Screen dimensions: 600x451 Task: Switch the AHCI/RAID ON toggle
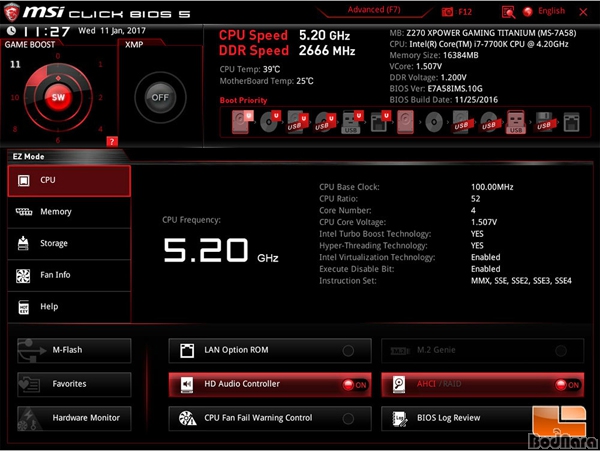[x=567, y=385]
